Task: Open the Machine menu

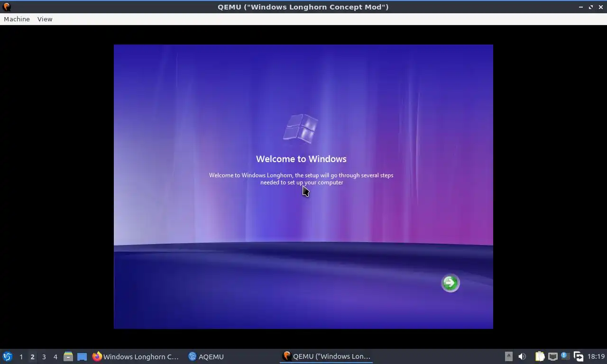Action: coord(17,19)
